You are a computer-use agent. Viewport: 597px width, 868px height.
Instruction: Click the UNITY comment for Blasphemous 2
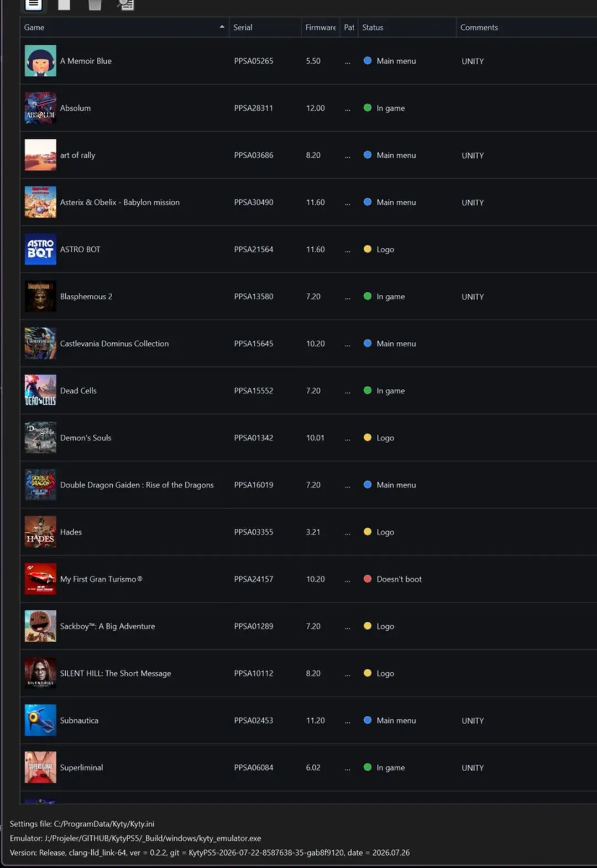point(473,297)
